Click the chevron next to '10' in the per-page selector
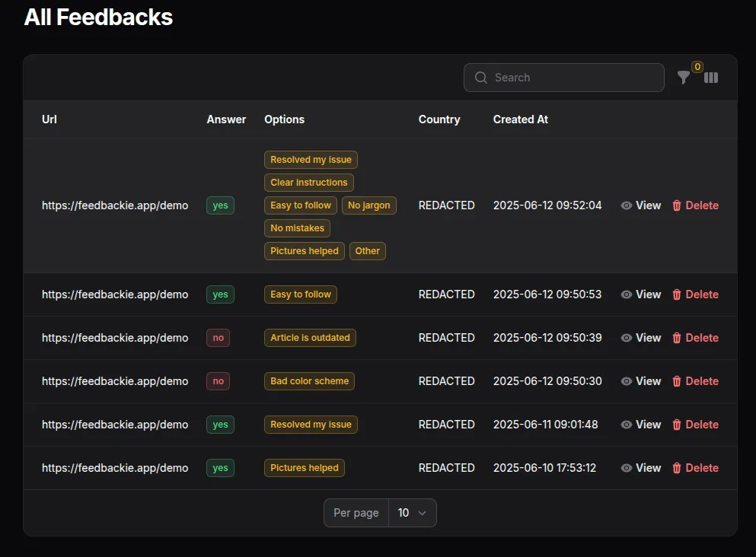 pos(425,513)
